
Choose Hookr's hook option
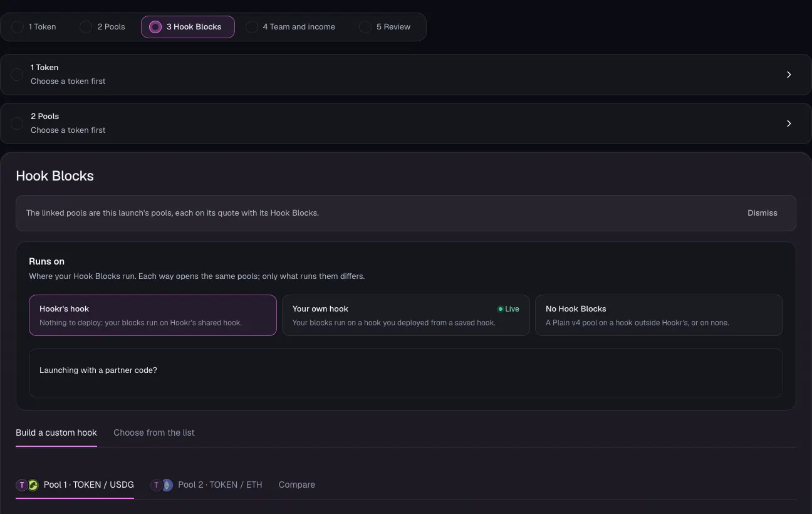[153, 315]
